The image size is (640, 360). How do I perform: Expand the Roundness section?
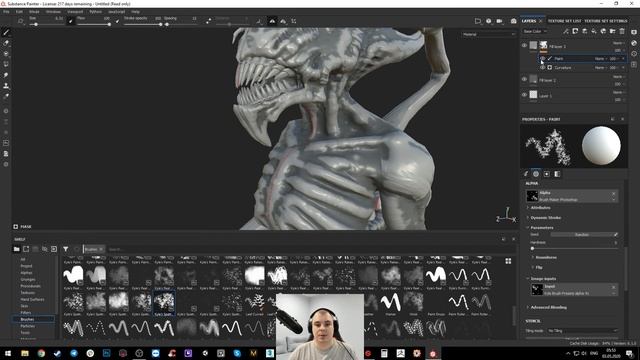(x=546, y=258)
